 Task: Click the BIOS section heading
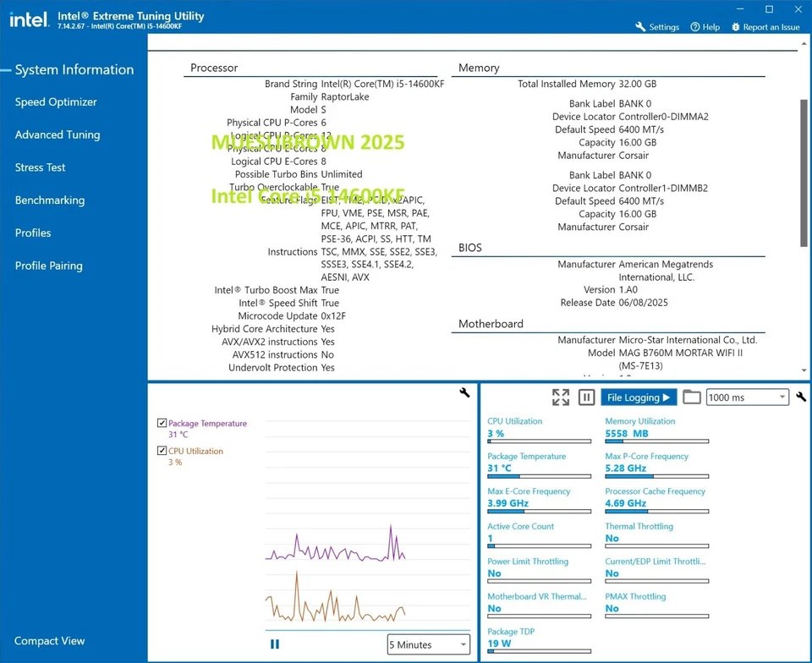coord(469,248)
